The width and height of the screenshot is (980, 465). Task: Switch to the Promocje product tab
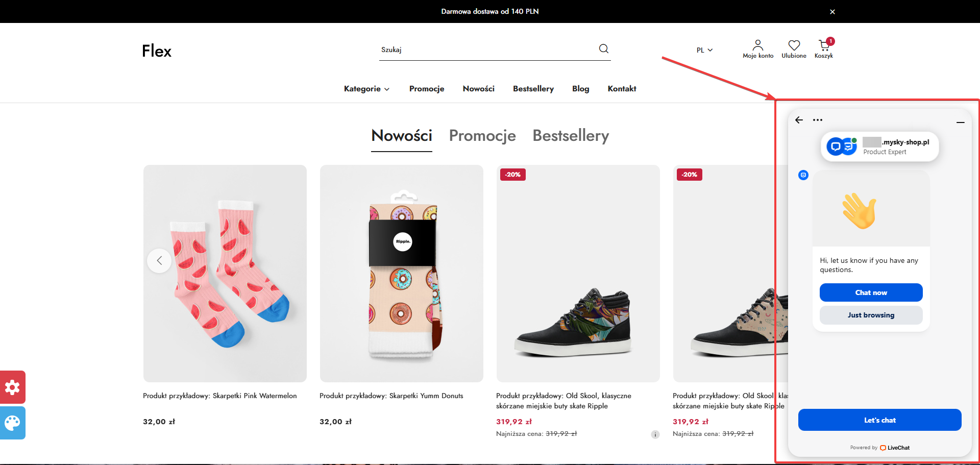482,136
